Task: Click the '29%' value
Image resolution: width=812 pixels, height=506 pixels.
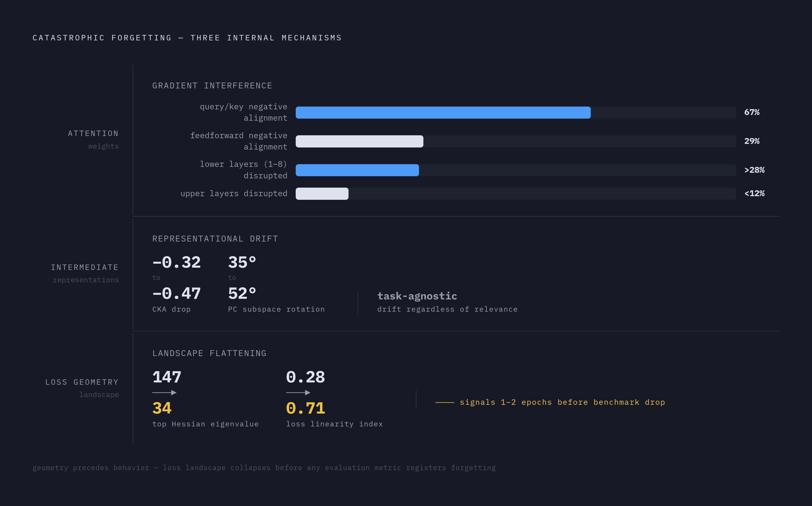Action: tap(752, 141)
